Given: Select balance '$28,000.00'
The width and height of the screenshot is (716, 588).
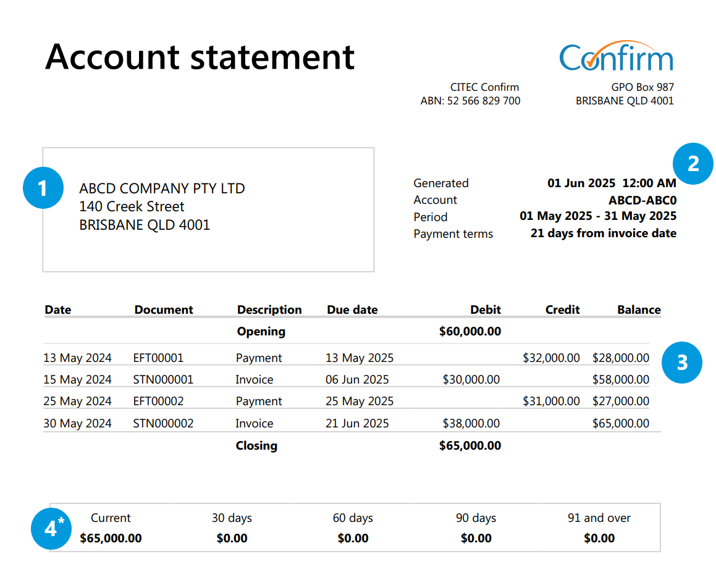Looking at the screenshot, I should [621, 358].
